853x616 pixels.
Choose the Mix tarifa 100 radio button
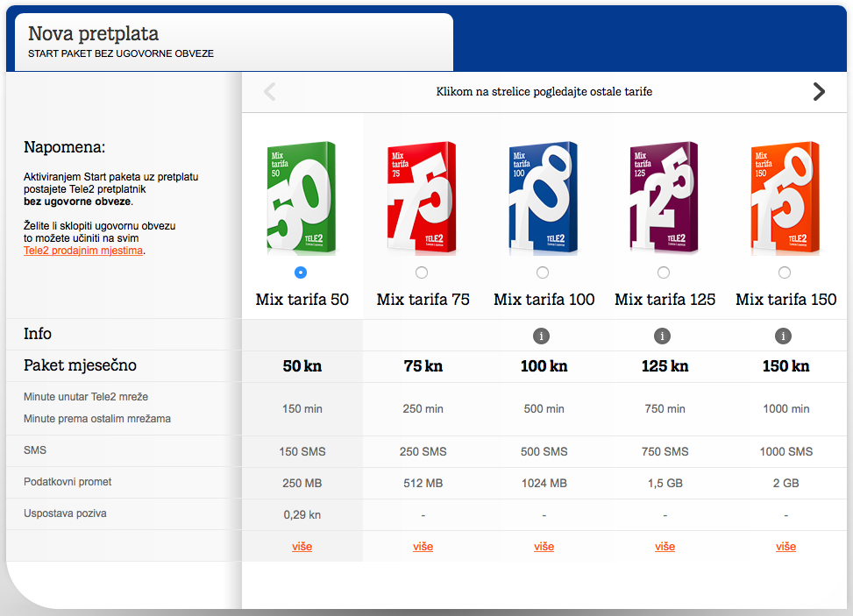[x=543, y=273]
